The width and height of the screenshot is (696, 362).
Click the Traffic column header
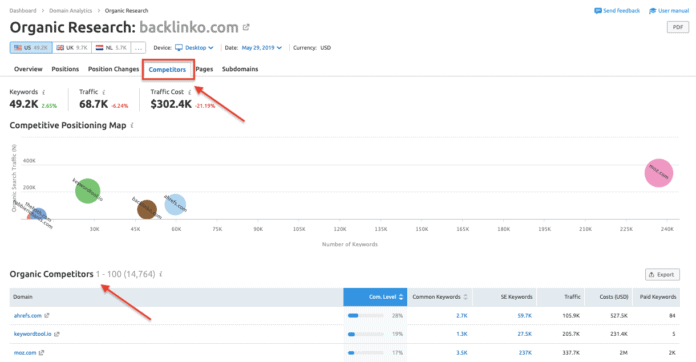click(561, 297)
